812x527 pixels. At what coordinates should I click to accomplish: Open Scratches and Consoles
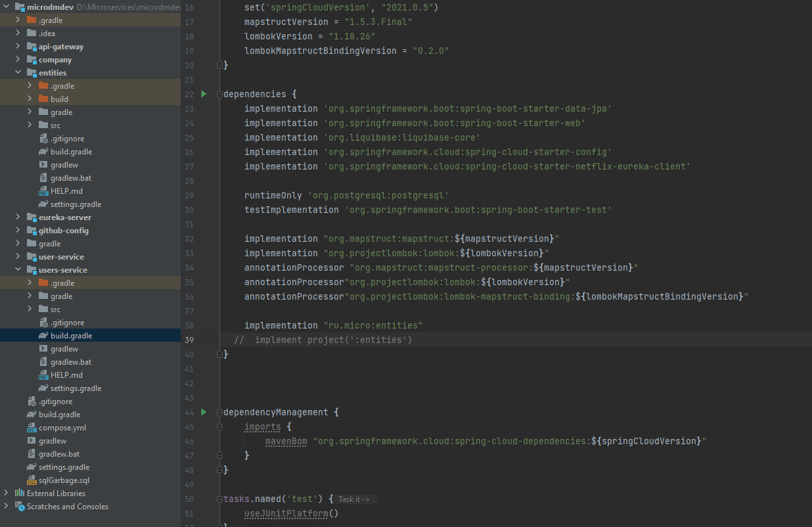pos(62,506)
